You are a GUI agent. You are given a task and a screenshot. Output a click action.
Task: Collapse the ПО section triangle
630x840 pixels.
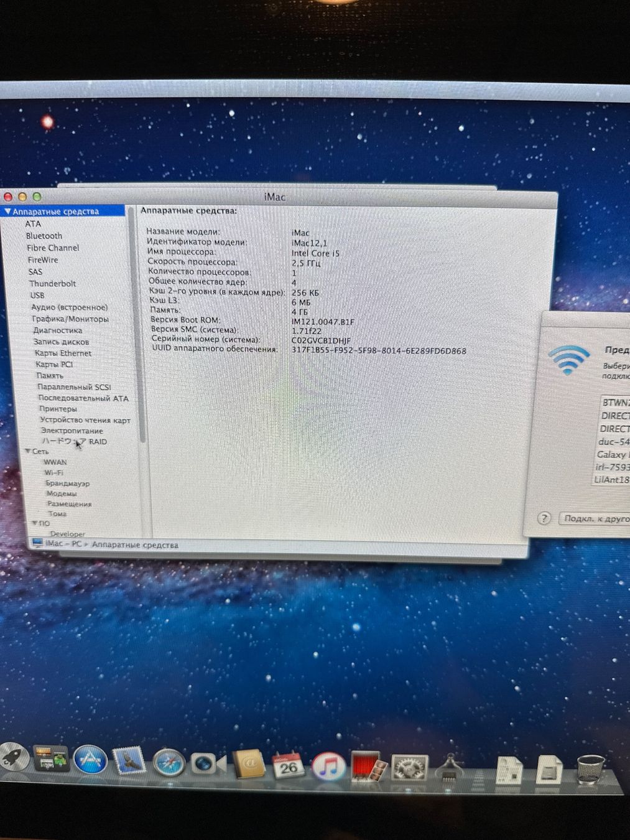point(34,523)
